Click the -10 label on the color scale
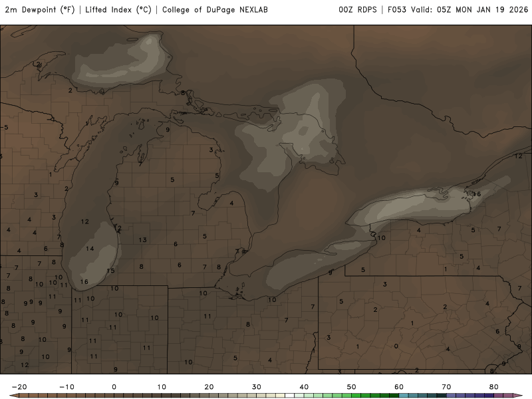 [67, 387]
